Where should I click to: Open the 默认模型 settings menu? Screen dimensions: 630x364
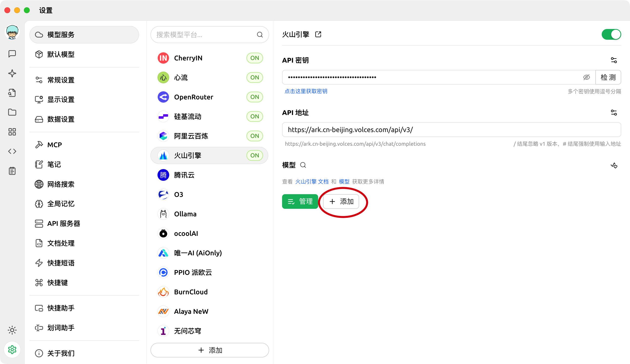61,54
